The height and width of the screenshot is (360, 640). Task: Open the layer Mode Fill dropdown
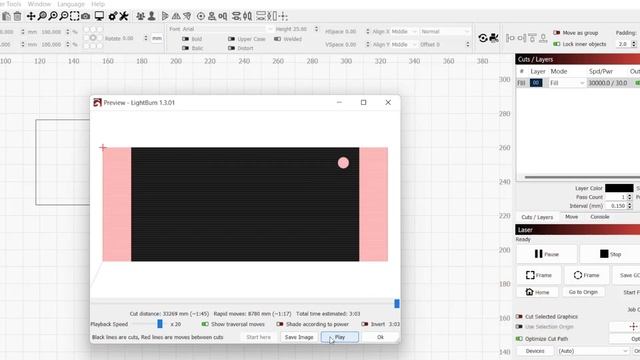[567, 83]
